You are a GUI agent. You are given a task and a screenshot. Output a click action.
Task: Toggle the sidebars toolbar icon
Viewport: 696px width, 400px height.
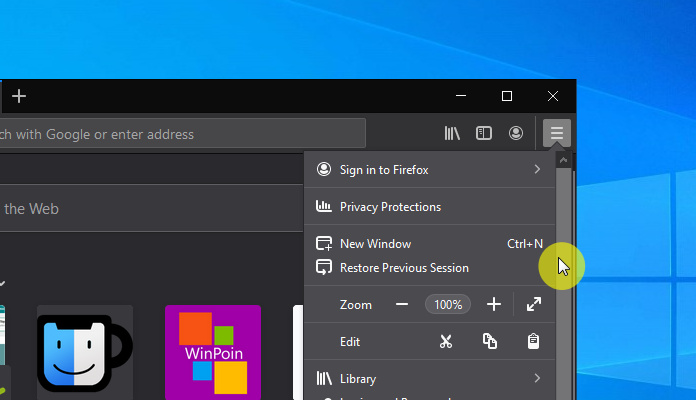(484, 133)
